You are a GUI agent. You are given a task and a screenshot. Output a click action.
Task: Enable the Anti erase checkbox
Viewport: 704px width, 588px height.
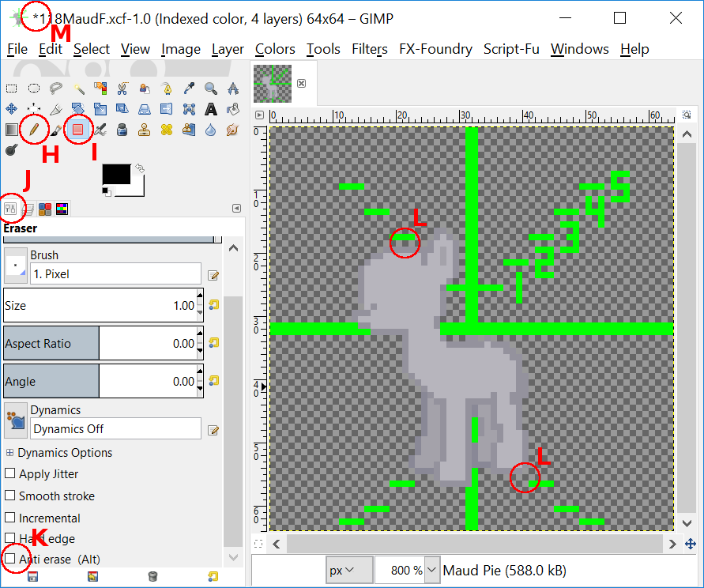point(10,559)
